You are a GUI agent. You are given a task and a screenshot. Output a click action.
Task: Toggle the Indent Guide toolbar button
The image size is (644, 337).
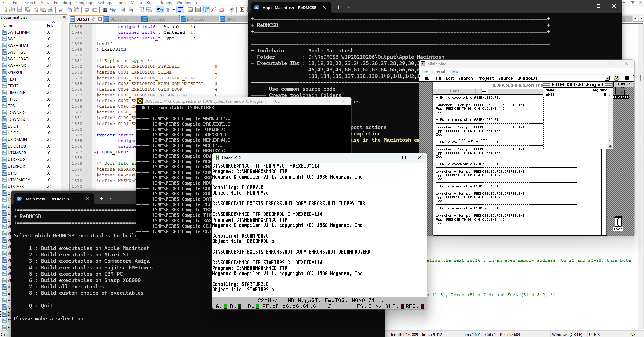[x=180, y=10]
